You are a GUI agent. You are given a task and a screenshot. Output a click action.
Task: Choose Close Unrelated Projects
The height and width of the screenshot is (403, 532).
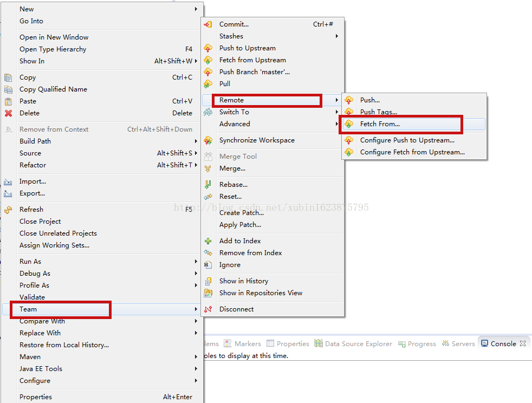(x=101, y=233)
